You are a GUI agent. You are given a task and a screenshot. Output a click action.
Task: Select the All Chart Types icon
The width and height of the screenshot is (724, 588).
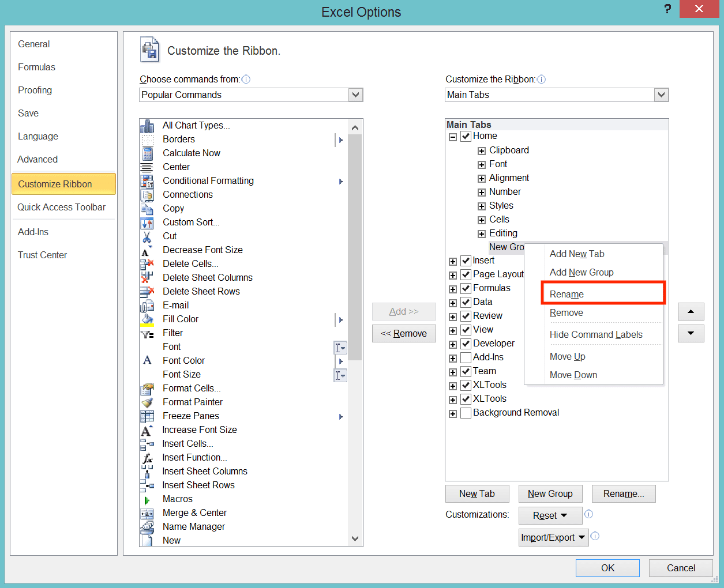coord(147,126)
